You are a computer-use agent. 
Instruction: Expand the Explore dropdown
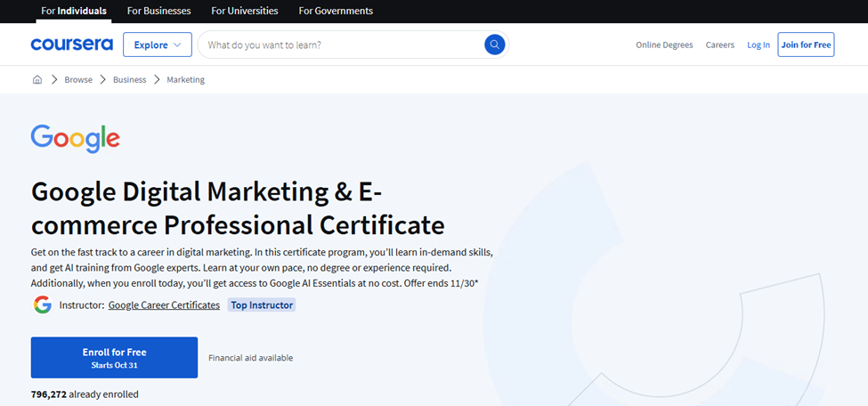[158, 45]
